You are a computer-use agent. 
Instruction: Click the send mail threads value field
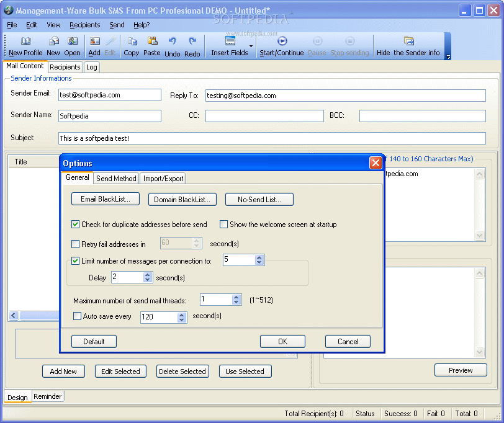point(216,300)
